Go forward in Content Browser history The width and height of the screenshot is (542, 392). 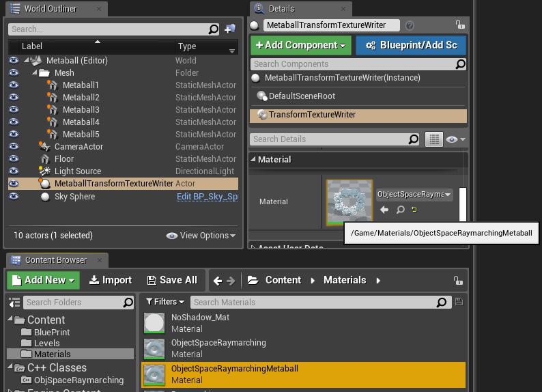[x=231, y=281]
